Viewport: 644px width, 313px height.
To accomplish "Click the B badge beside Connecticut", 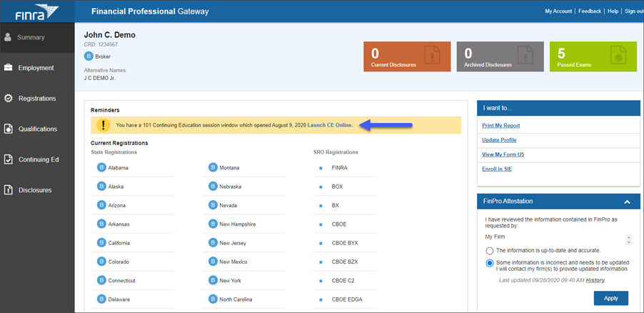I will pyautogui.click(x=101, y=281).
